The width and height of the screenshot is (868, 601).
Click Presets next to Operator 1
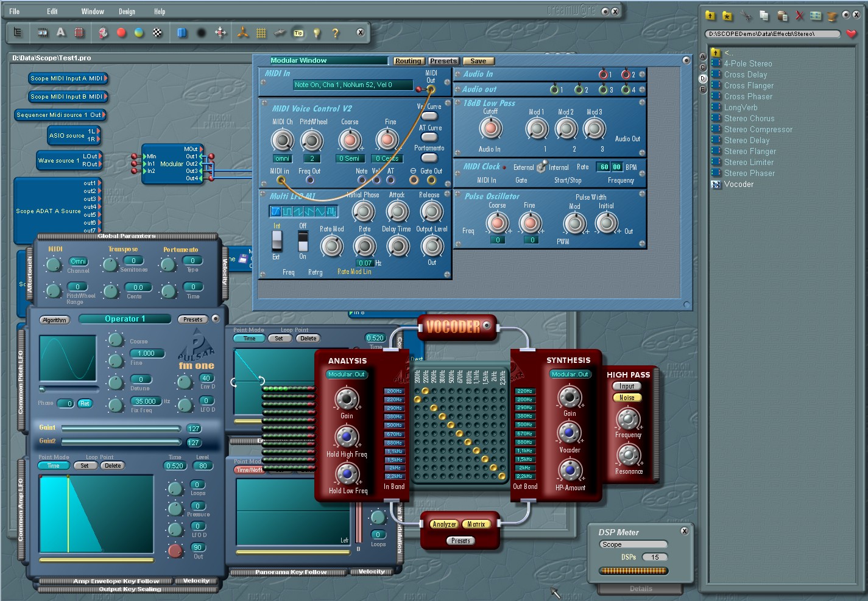(193, 319)
